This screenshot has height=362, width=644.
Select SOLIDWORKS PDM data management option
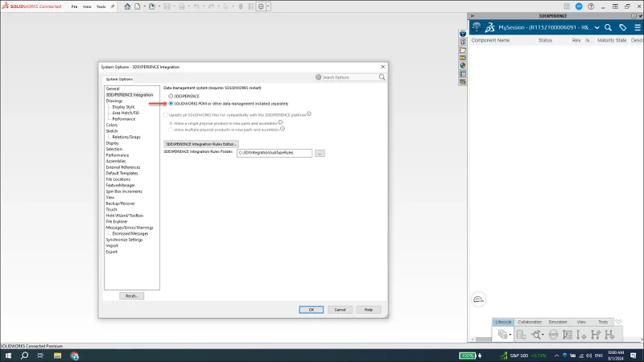[171, 103]
